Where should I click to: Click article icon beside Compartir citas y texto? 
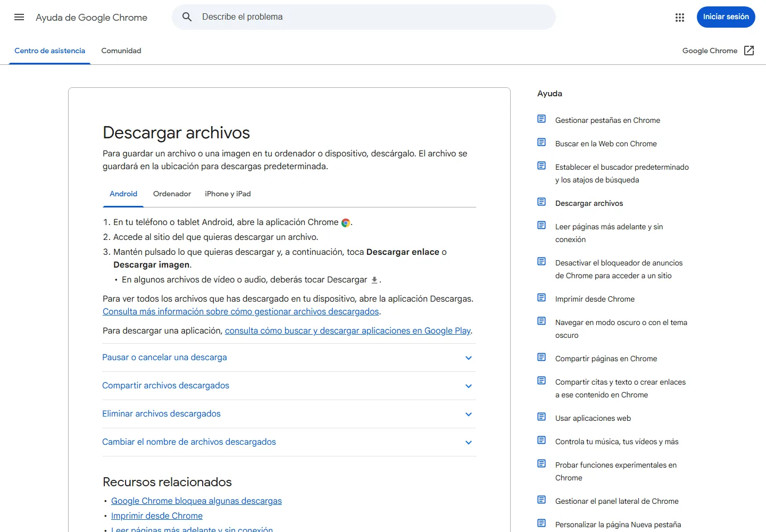point(542,380)
